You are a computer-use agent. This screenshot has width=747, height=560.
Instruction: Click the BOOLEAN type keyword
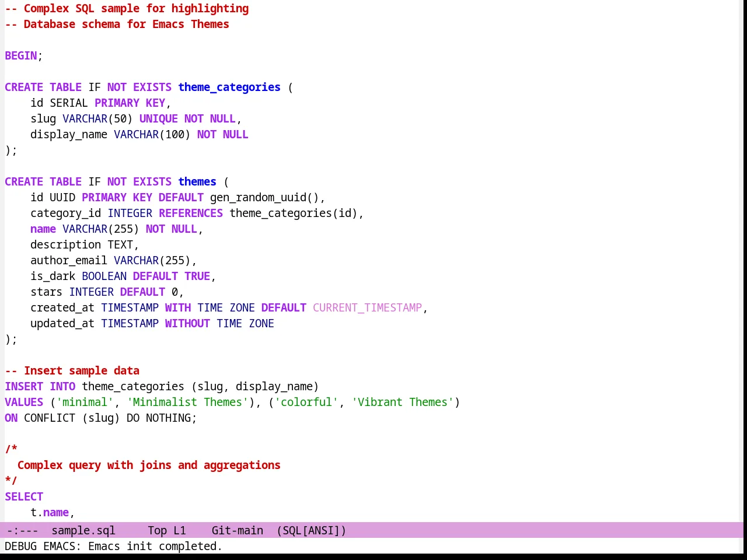point(104,276)
